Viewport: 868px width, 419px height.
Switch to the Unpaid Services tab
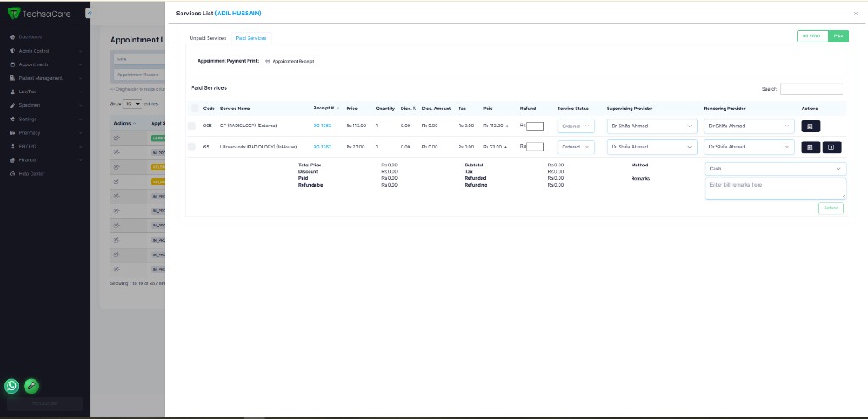[208, 38]
